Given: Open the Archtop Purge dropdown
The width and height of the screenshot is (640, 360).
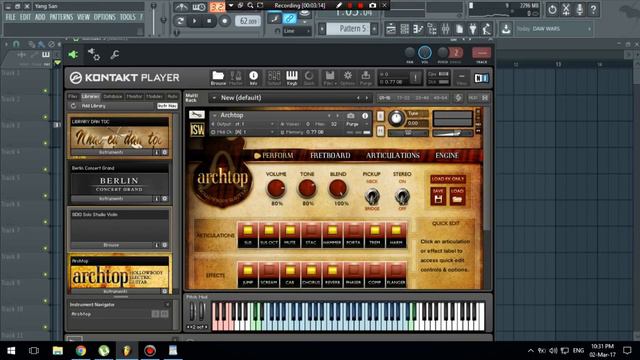Looking at the screenshot, I should point(356,124).
